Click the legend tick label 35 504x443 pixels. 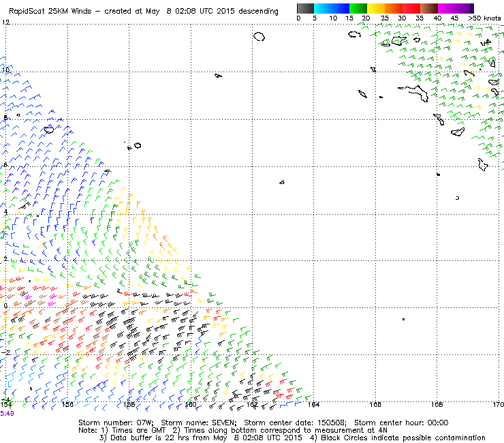coord(420,18)
